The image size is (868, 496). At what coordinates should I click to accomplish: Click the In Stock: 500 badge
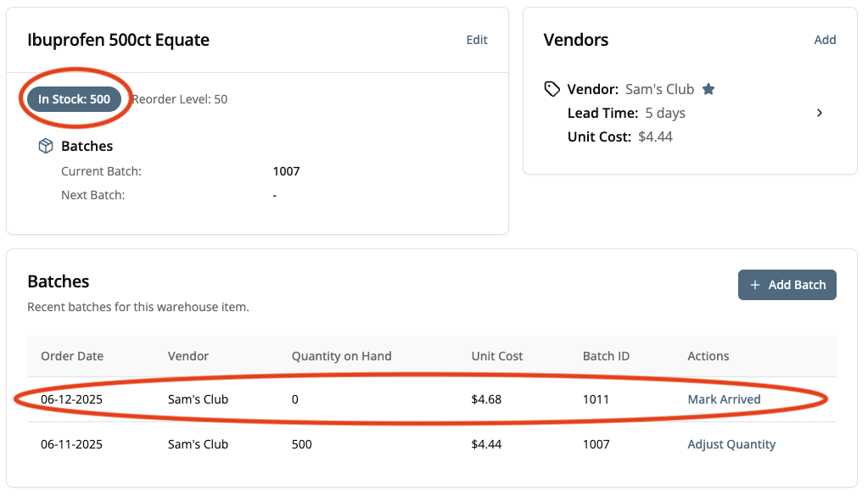click(74, 99)
